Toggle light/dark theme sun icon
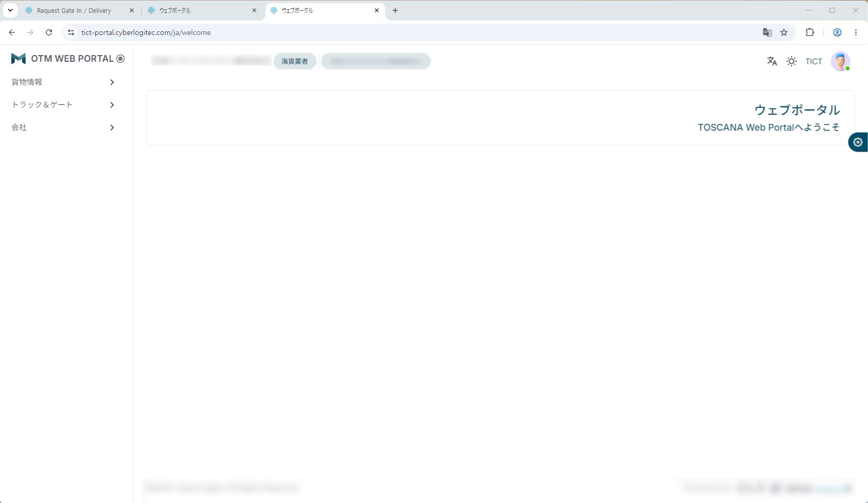 791,61
